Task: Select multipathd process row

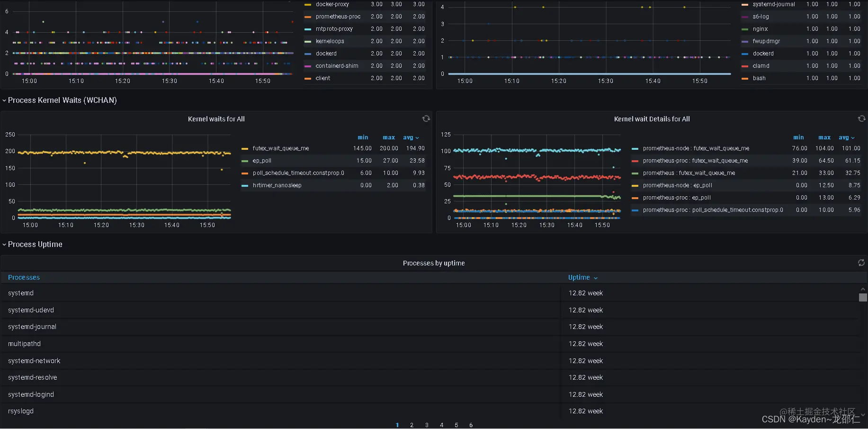Action: (x=430, y=344)
